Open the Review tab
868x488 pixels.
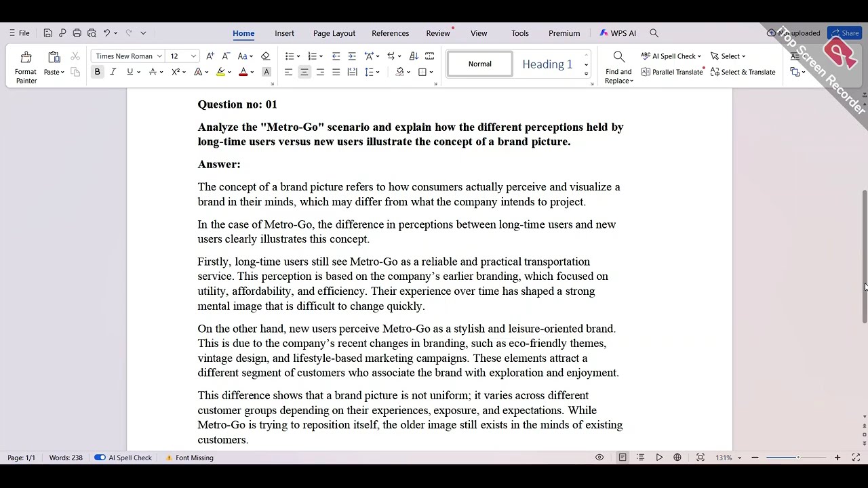(437, 33)
